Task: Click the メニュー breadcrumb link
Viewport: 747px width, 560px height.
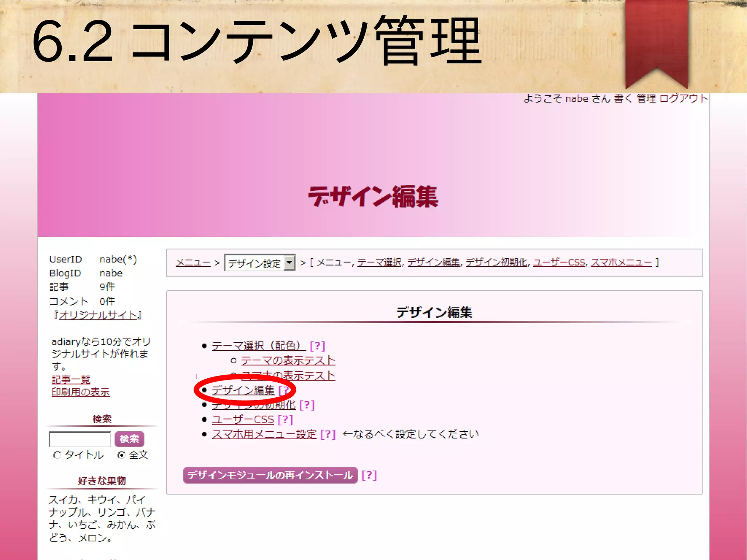Action: point(193,263)
